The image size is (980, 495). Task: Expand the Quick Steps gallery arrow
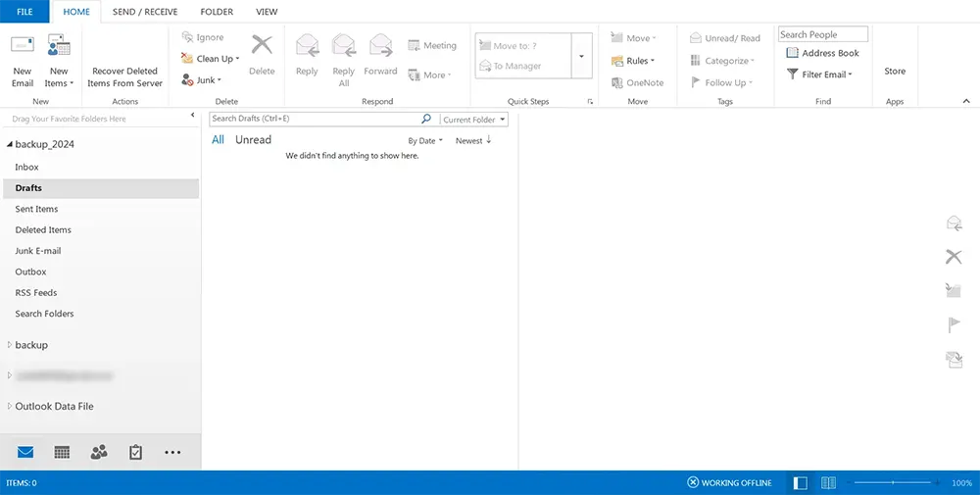[581, 56]
